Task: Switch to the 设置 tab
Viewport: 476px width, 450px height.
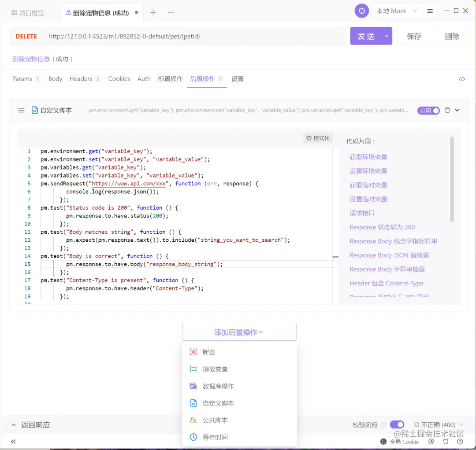Action: click(238, 79)
